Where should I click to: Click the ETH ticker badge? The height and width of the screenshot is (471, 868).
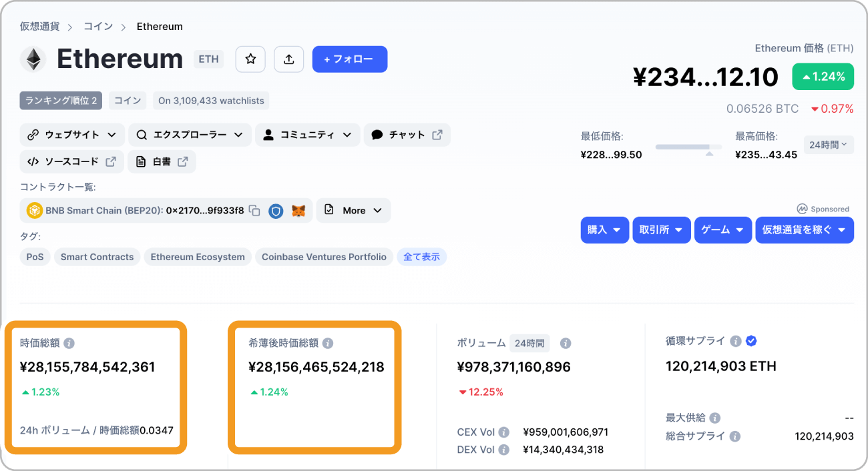(208, 59)
